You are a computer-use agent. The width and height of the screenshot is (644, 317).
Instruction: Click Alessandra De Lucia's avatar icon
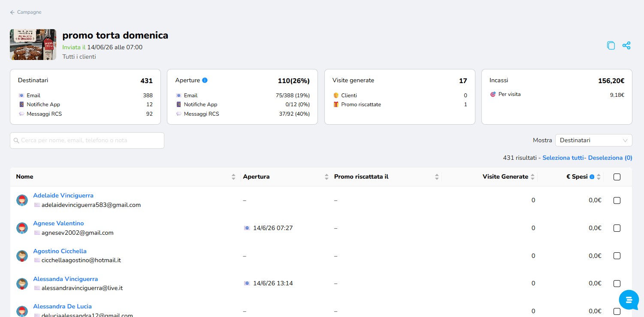pos(22,311)
